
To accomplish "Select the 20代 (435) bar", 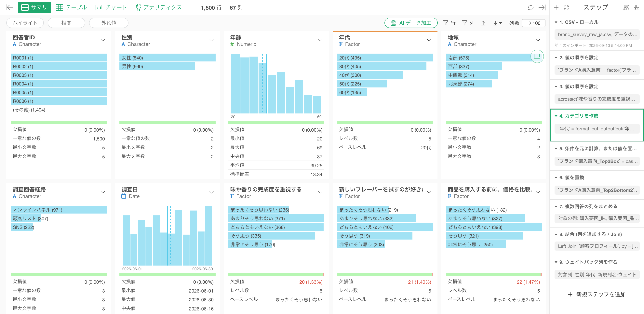I will point(385,58).
